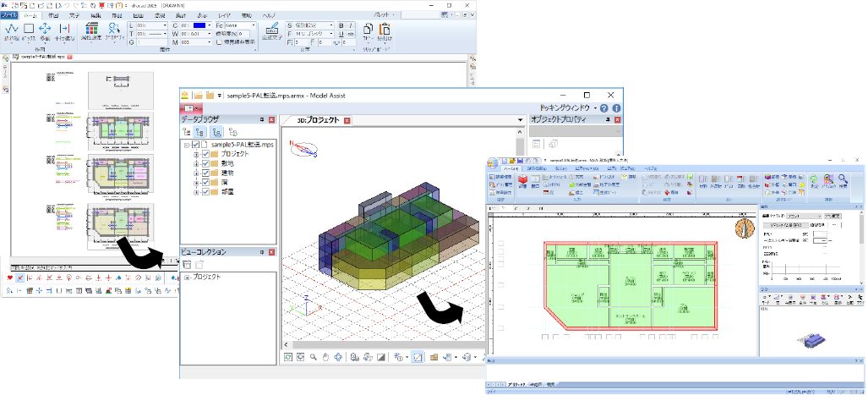This screenshot has width=868, height=401.
Task: Select the Box drawing tool in ribbon
Action: [x=27, y=30]
